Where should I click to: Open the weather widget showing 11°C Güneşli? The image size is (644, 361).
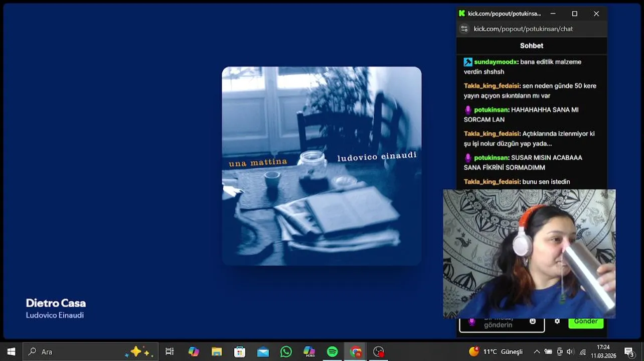[496, 351]
